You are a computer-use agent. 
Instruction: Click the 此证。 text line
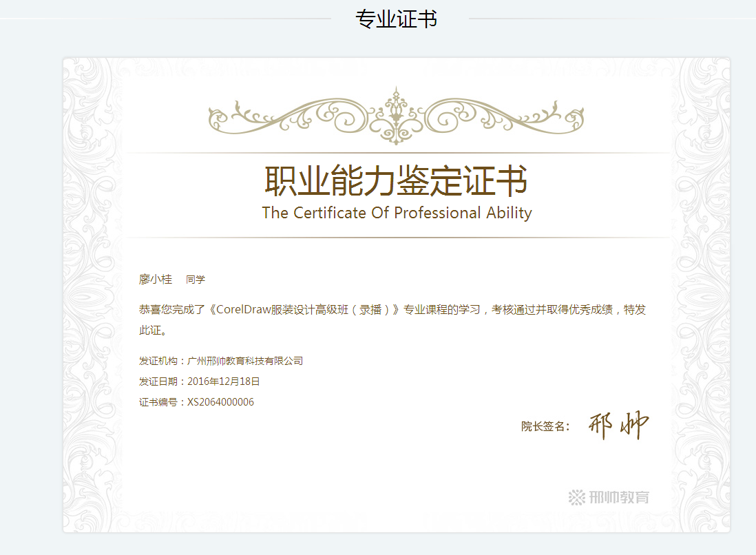(x=153, y=331)
